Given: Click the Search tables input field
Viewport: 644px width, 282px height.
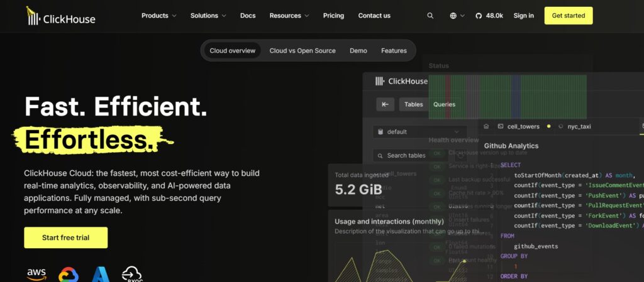Looking at the screenshot, I should click(411, 155).
